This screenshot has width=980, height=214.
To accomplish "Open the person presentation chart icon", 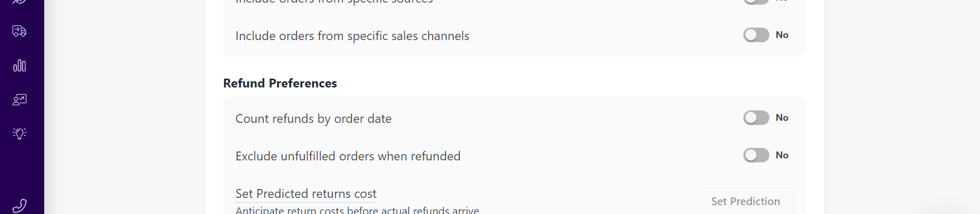I will tap(19, 99).
